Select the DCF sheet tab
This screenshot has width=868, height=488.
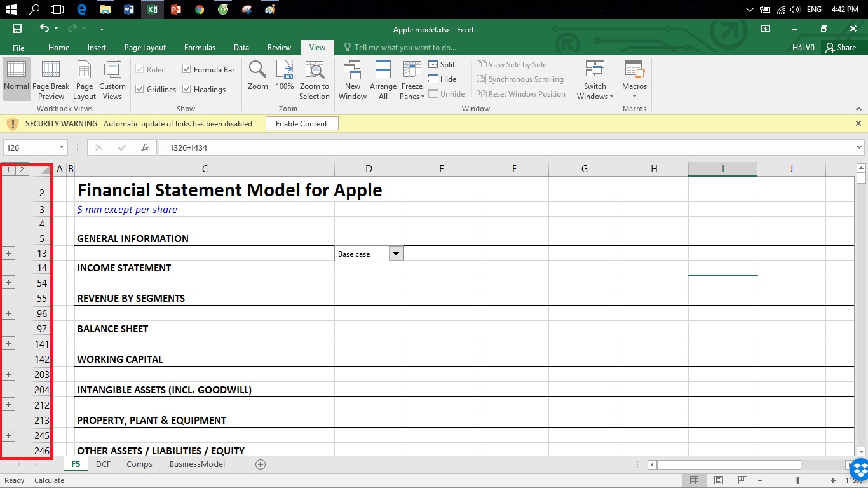click(x=103, y=464)
